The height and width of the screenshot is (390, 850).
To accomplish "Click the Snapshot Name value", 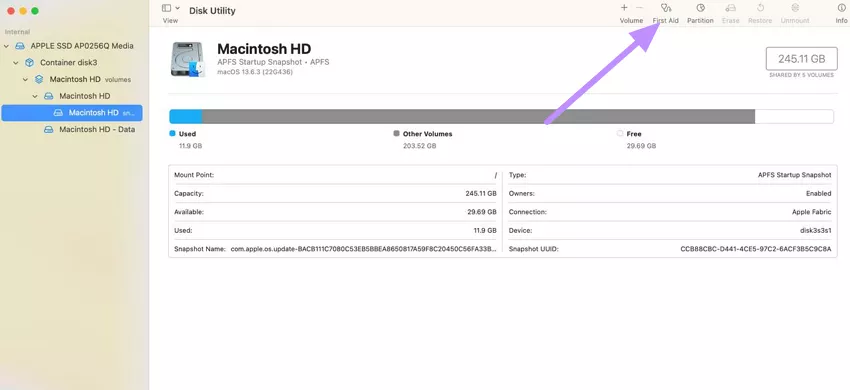I will 364,249.
